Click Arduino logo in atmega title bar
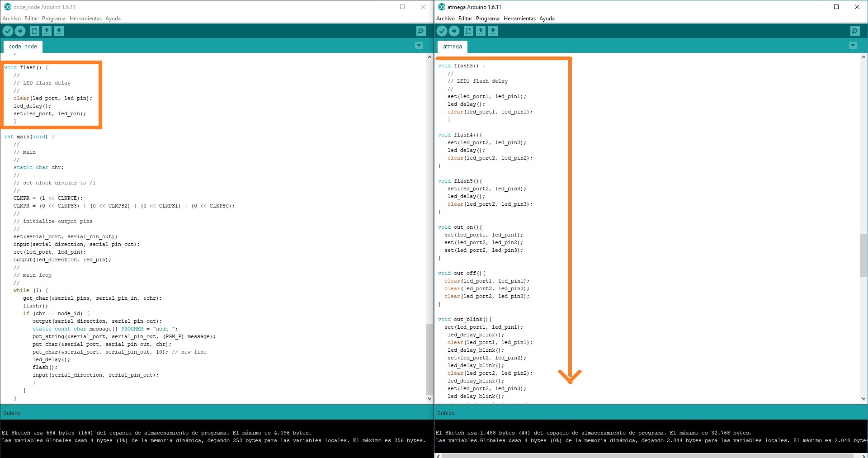Viewport: 868px width, 458px height. click(441, 7)
